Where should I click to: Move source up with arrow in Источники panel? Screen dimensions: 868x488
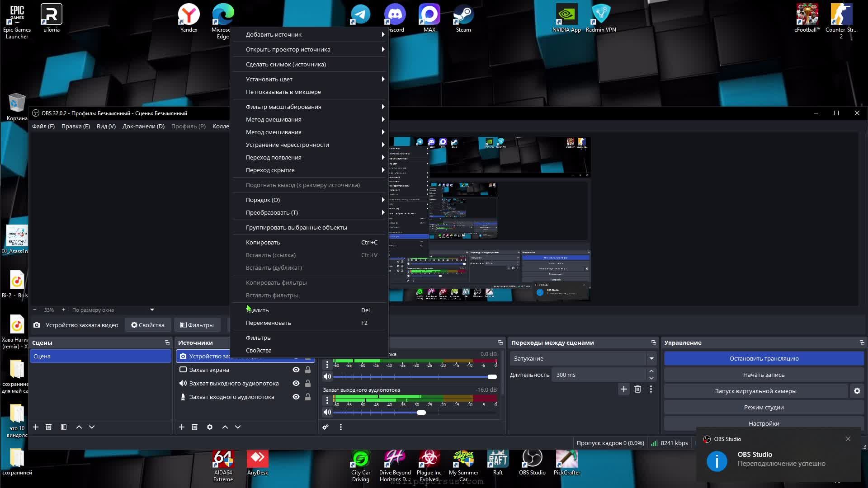225,427
